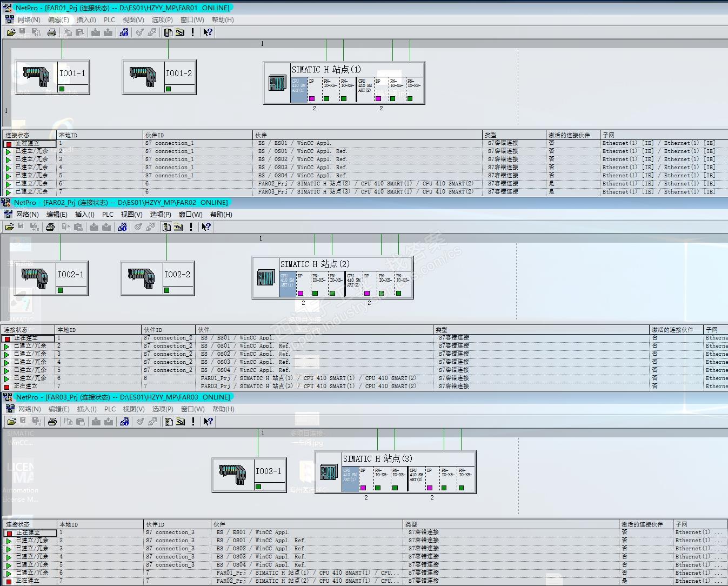This screenshot has width=728, height=586.
Task: Select FAR01 row with partner FAR02_Prj / SIMATIC H 站点(2)
Action: [364, 184]
